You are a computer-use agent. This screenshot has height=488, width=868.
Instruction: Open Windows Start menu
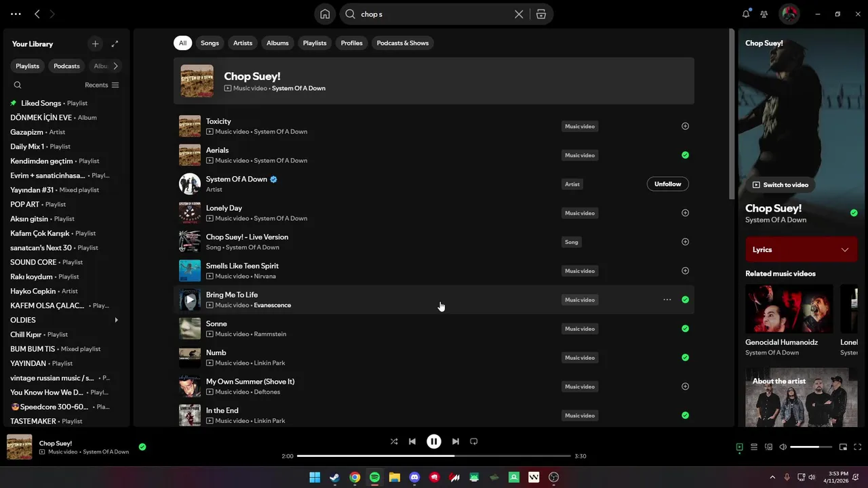[315, 478]
